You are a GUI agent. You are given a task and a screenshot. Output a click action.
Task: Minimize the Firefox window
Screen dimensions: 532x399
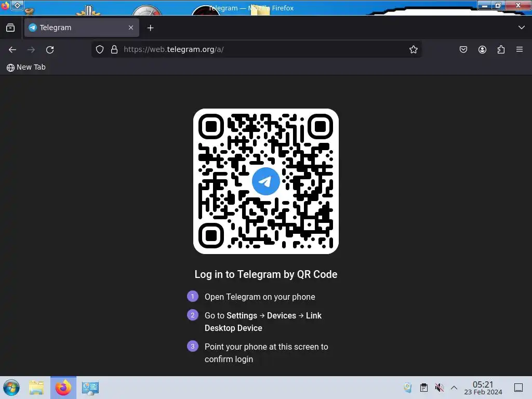tap(485, 5)
